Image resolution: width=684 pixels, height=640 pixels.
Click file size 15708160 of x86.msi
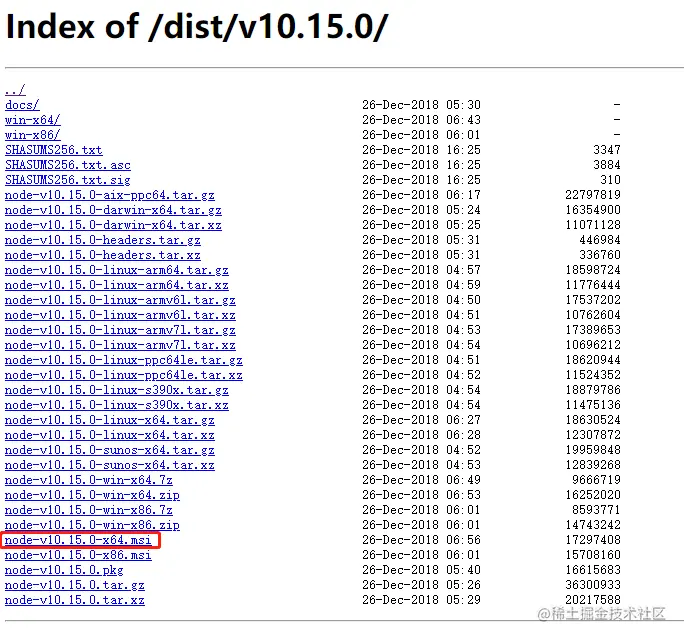[x=593, y=555]
